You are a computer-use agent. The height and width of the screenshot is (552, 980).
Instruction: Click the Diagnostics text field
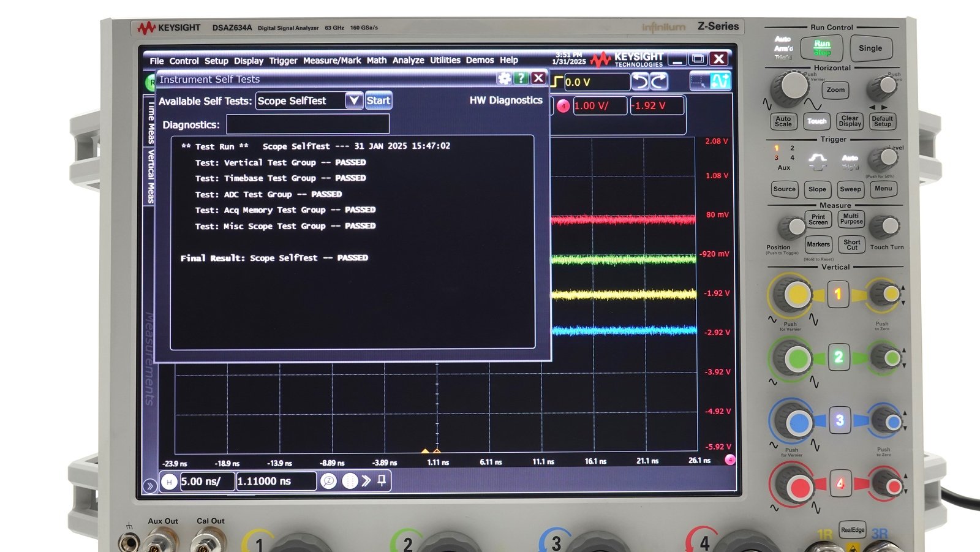coord(308,124)
